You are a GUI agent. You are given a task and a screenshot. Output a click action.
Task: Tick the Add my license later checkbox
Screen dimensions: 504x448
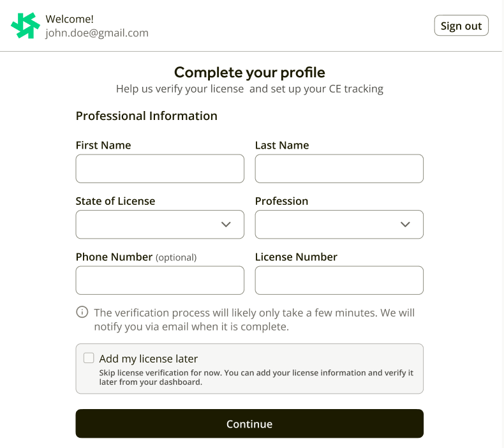[89, 358]
